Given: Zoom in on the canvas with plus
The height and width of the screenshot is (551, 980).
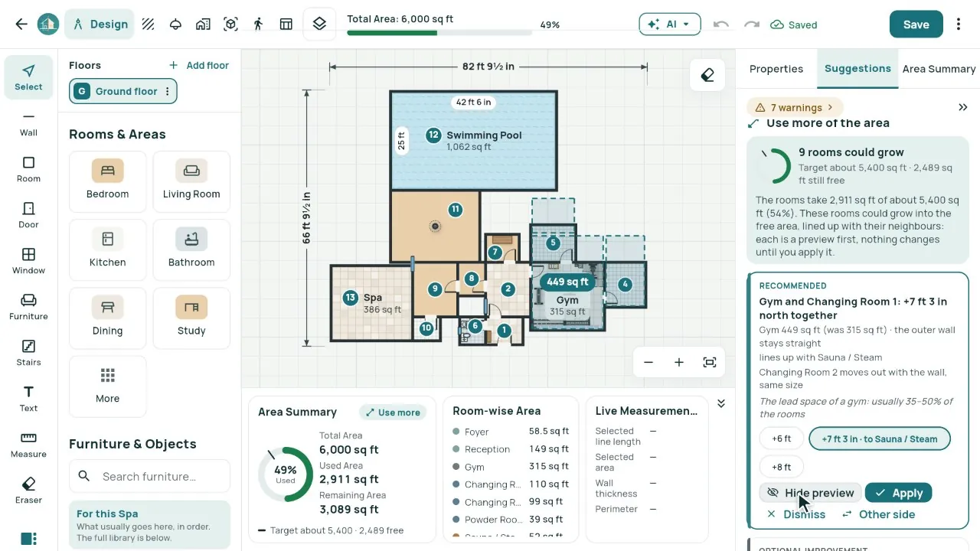Looking at the screenshot, I should coord(679,362).
